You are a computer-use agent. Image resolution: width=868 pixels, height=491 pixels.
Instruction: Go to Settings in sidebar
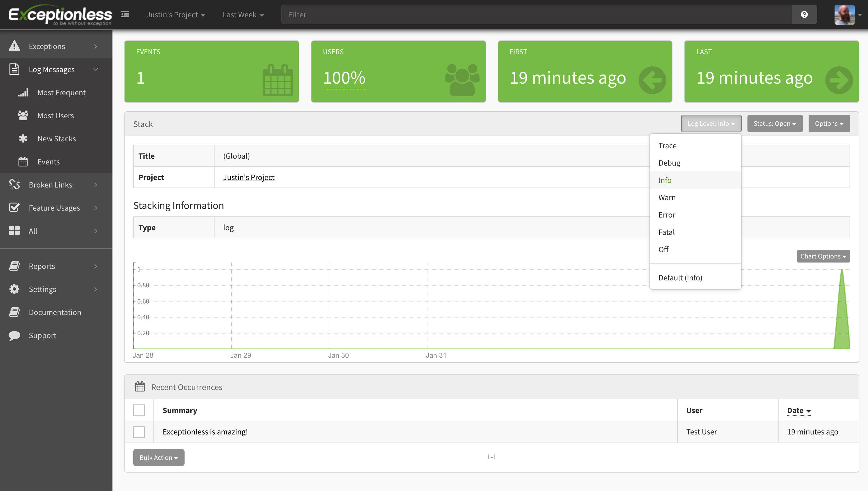click(42, 289)
